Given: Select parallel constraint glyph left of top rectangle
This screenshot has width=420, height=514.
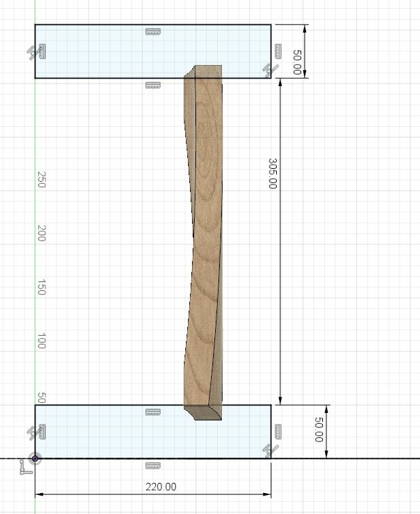Looking at the screenshot, I should 31,53.
